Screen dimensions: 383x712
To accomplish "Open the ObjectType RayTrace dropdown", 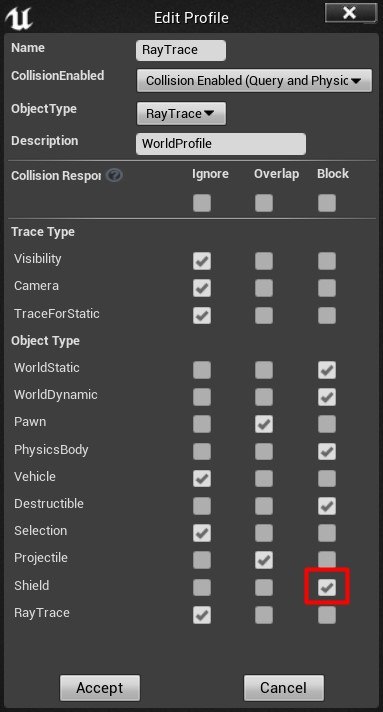I will [181, 114].
